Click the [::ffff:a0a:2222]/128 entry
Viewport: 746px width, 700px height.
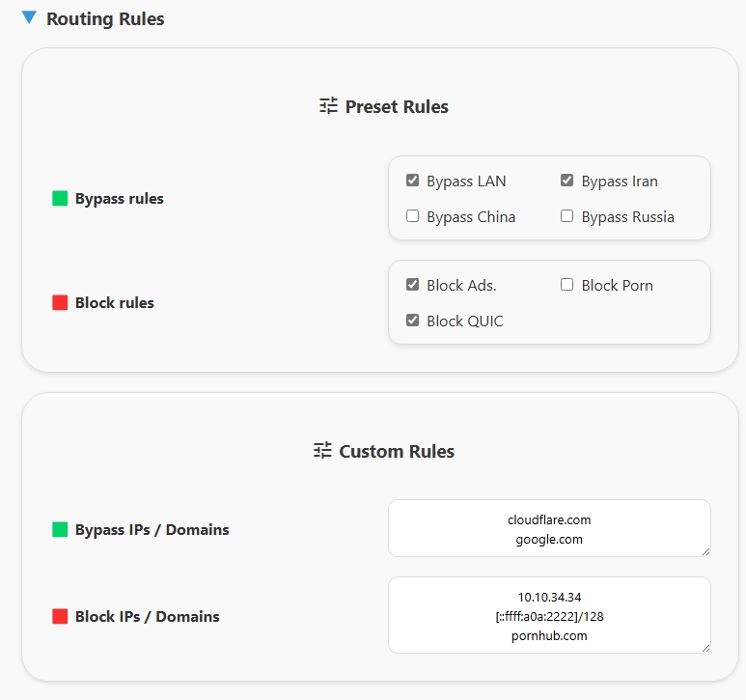(x=549, y=616)
